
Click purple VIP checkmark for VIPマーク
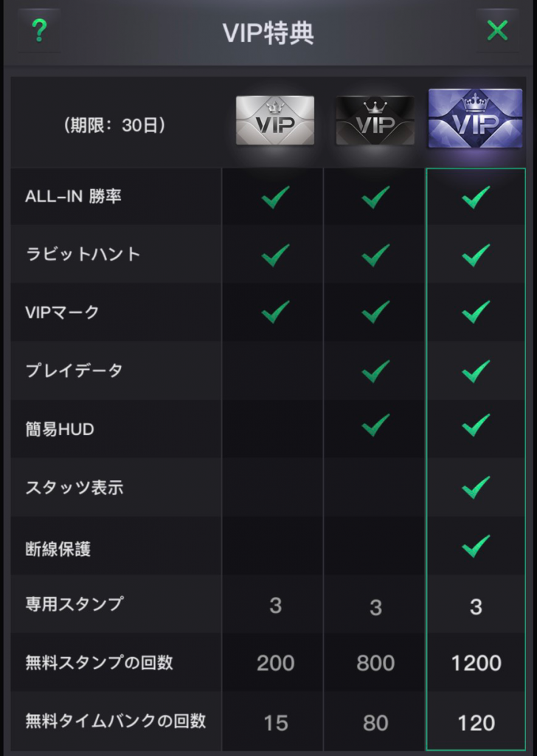tap(477, 312)
